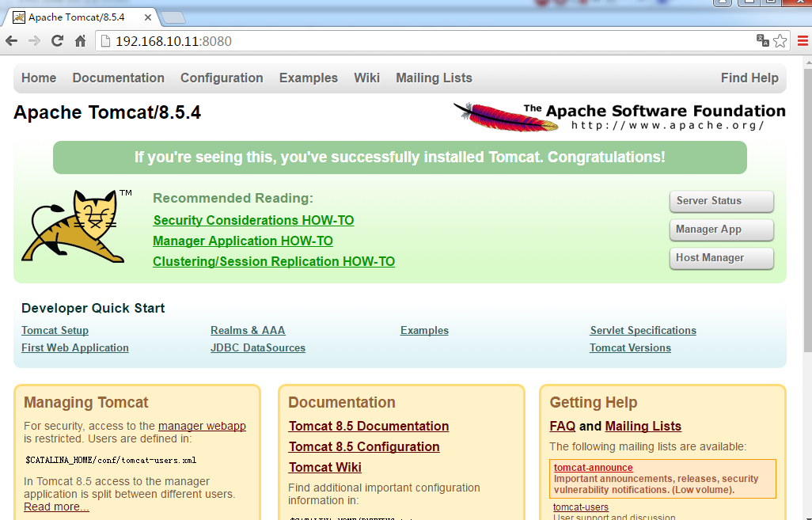Screen dimensions: 812x520
Task: Open JDBC DataSources link
Action: [x=258, y=348]
